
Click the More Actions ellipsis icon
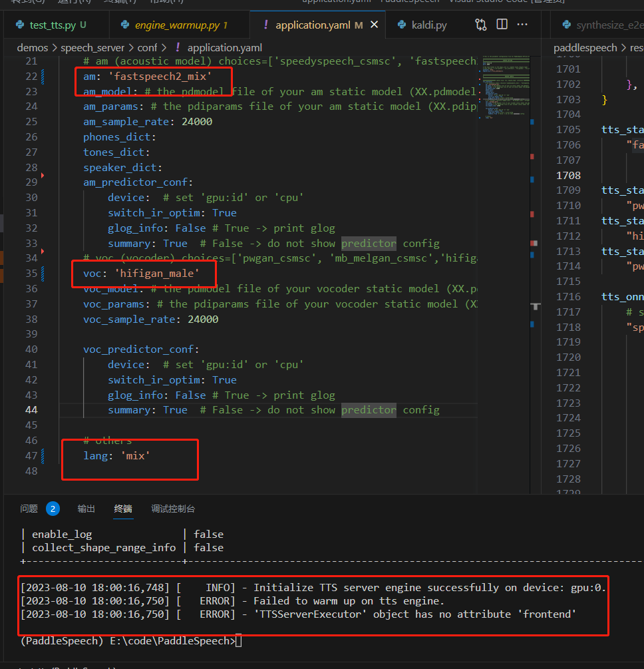click(x=522, y=25)
